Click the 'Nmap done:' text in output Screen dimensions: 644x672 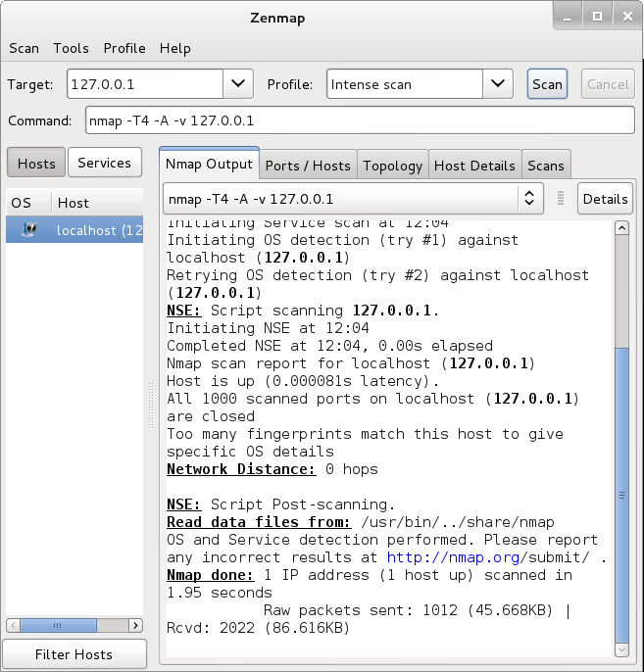coord(210,575)
